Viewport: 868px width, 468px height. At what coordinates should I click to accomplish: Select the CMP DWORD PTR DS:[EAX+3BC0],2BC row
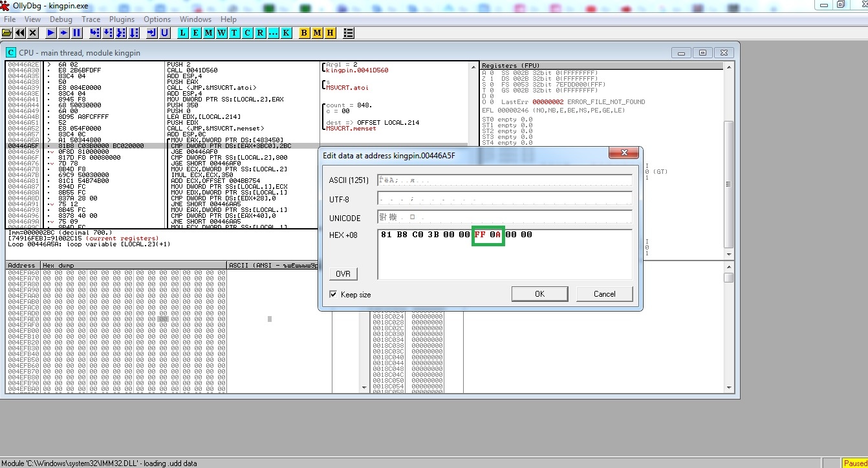click(x=237, y=146)
